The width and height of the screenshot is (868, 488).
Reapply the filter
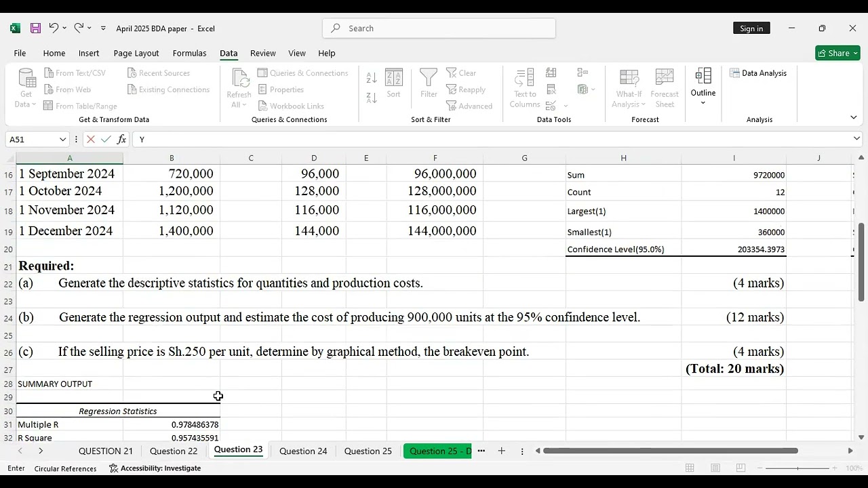coord(466,89)
